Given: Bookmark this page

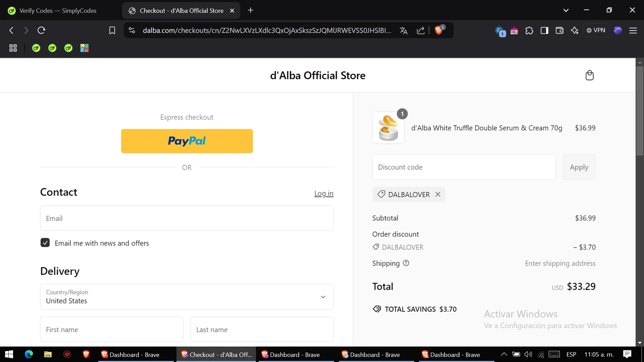Looking at the screenshot, I should point(112,30).
